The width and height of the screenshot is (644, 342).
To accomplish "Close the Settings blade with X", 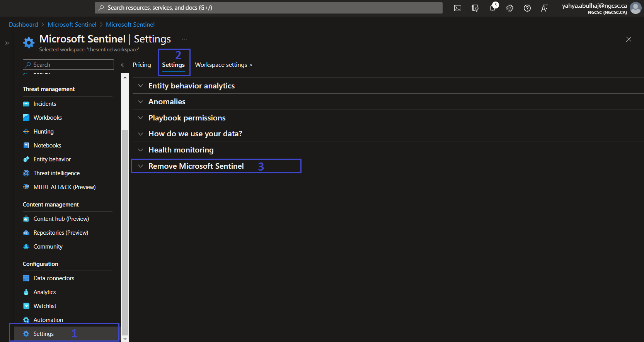I will [629, 39].
